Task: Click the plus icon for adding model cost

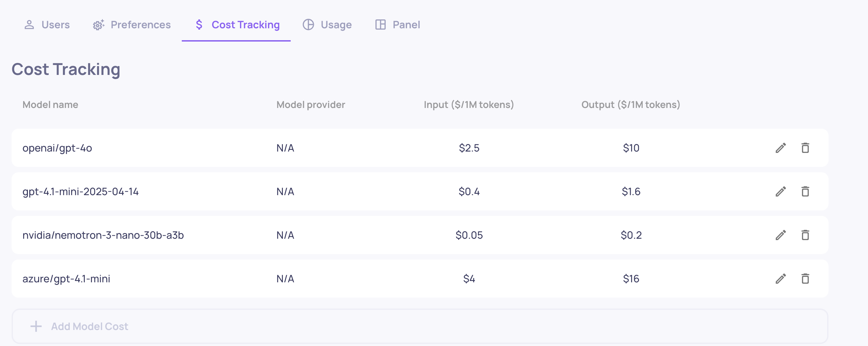Action: click(36, 326)
